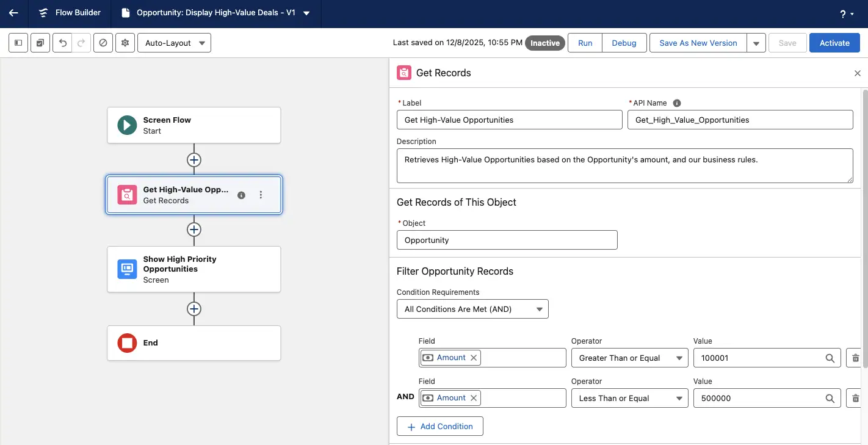Select Show High Priority Opportunities node
Viewport: 868px width, 445px height.
pyautogui.click(x=194, y=269)
